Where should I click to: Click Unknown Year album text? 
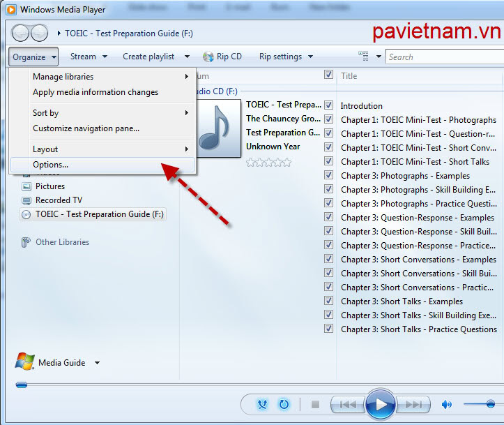273,147
